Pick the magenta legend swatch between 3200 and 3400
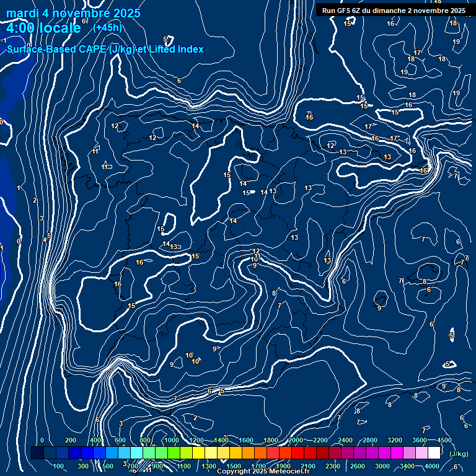The image size is (476, 476). (x=397, y=452)
